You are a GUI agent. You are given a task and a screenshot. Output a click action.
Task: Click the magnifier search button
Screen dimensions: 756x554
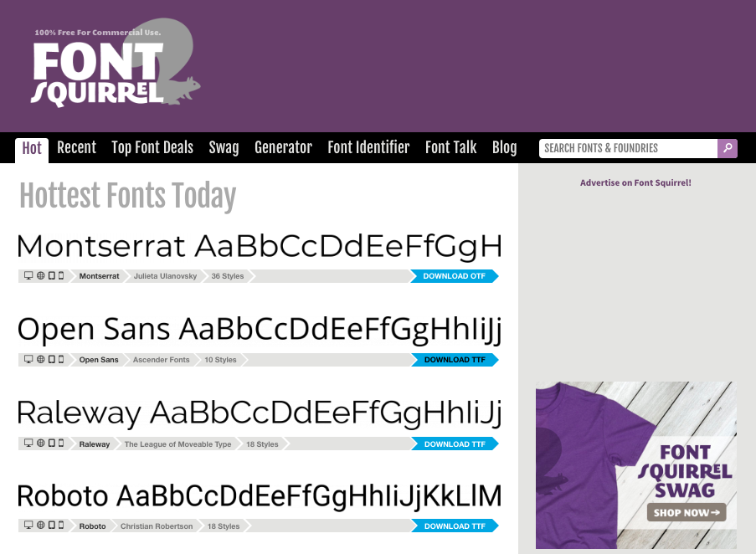tap(727, 148)
